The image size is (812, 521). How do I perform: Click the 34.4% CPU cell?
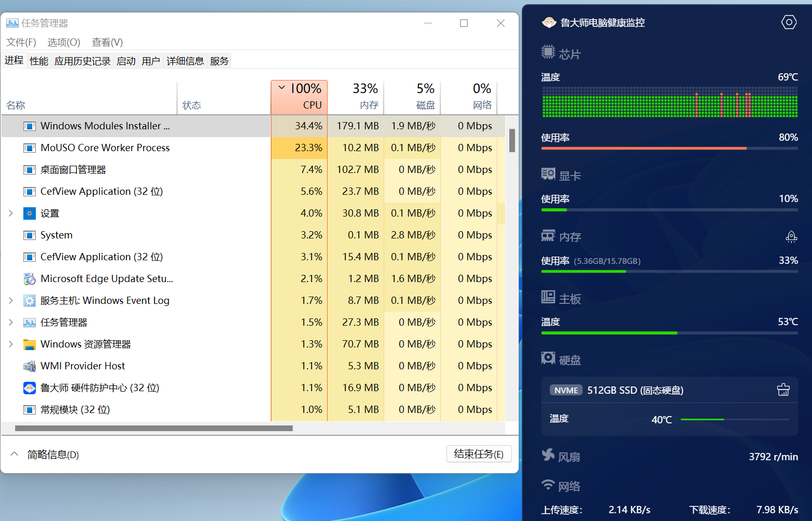click(x=299, y=126)
